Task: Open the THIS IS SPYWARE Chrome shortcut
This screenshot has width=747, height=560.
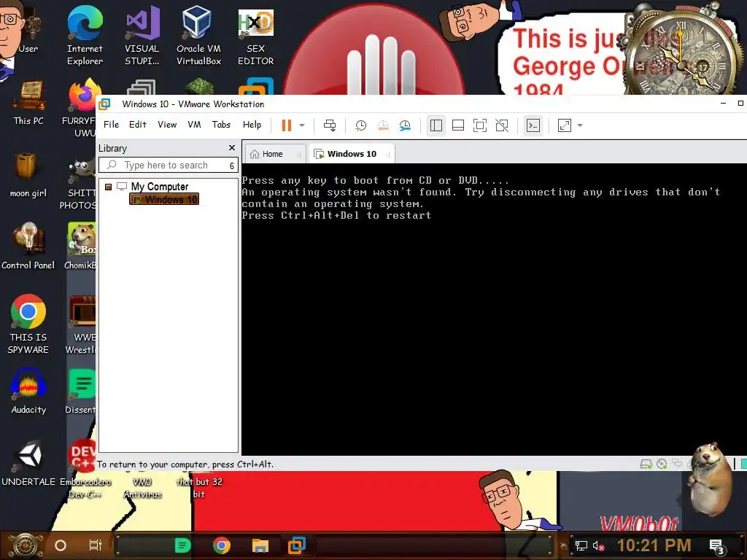Action: click(28, 324)
